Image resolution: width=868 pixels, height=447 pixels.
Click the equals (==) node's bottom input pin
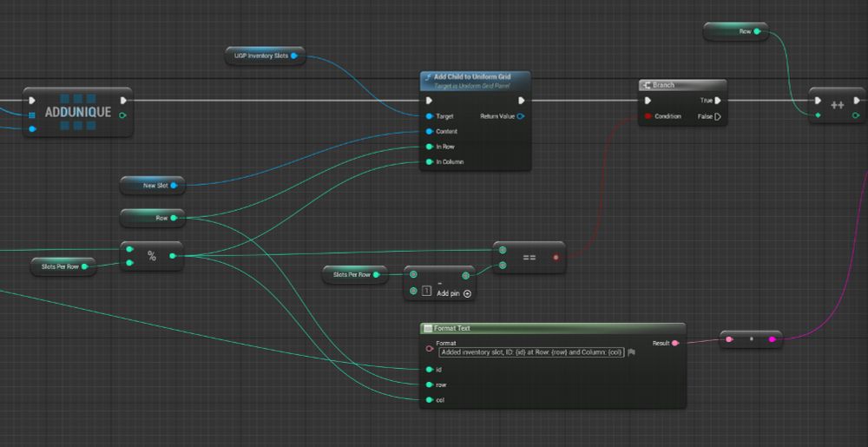(502, 266)
